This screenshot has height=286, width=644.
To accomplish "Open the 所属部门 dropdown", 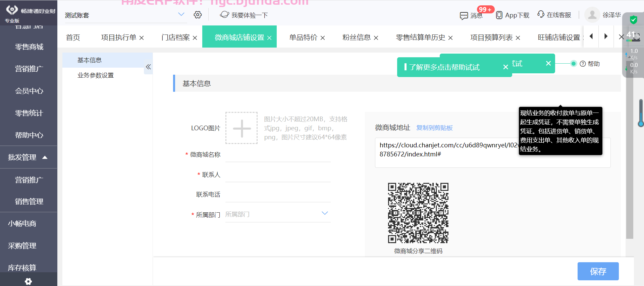I will pyautogui.click(x=278, y=214).
